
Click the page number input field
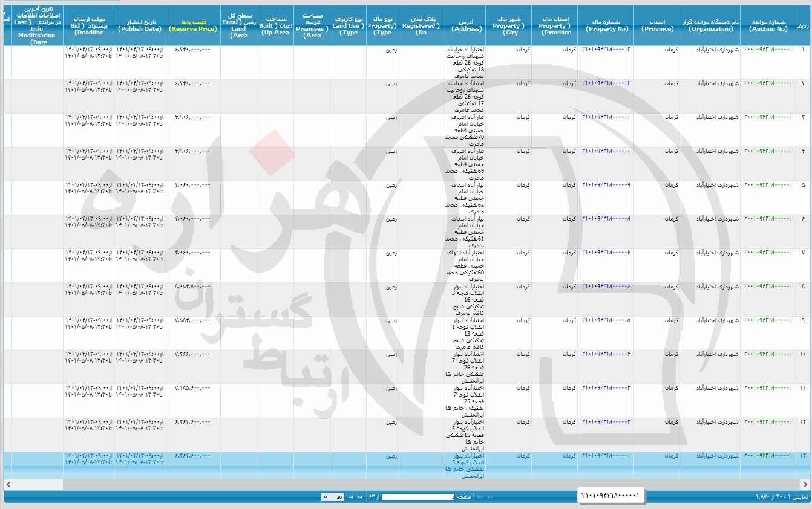(x=417, y=497)
